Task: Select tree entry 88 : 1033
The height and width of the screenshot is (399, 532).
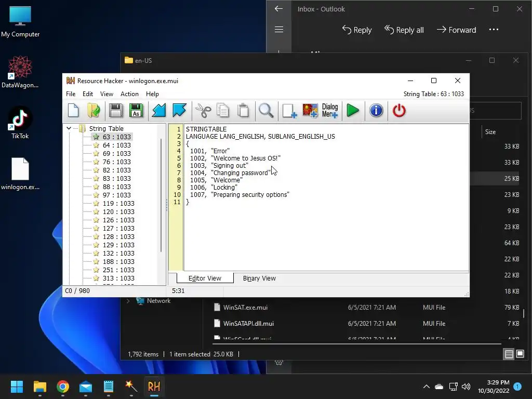Action: [117, 187]
